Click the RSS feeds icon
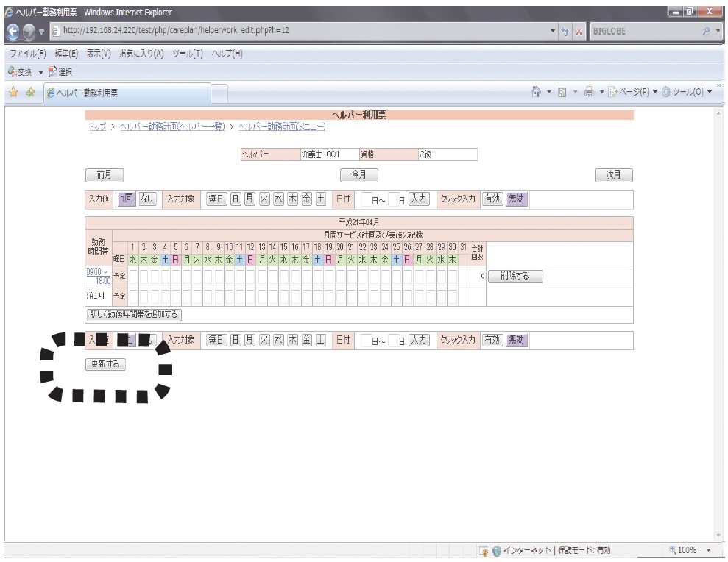 (x=563, y=92)
